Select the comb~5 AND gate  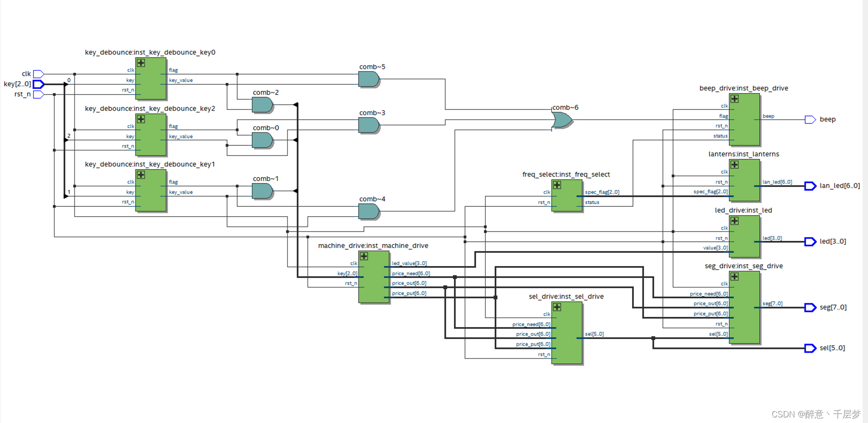(x=369, y=79)
